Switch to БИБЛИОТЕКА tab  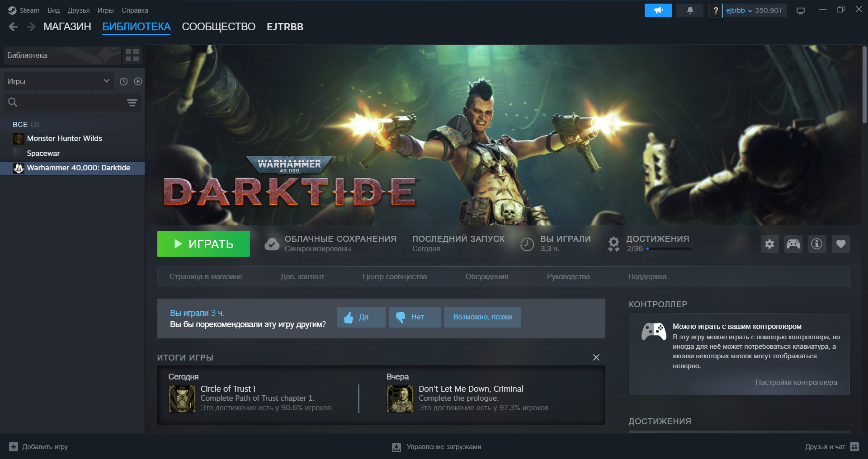point(137,27)
